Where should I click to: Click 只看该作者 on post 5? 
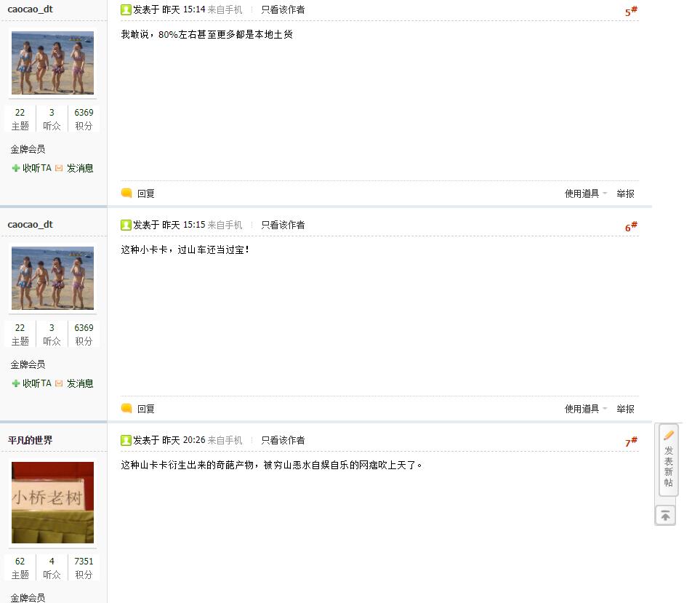(x=283, y=10)
